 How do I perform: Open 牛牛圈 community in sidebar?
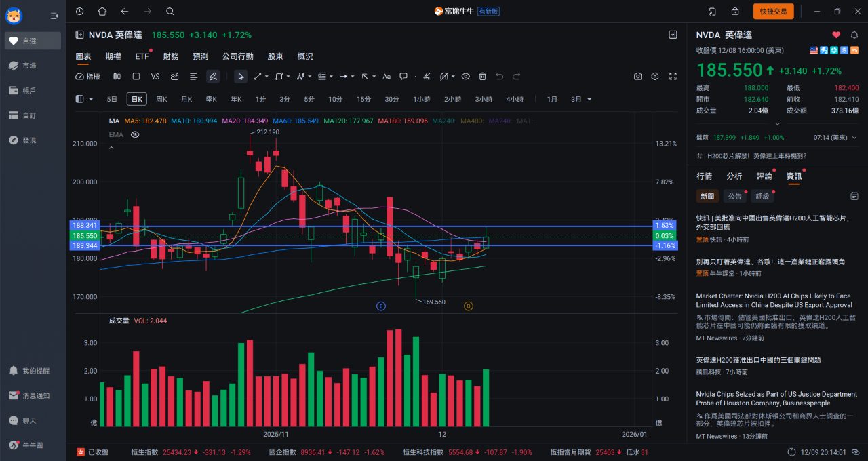(x=33, y=445)
